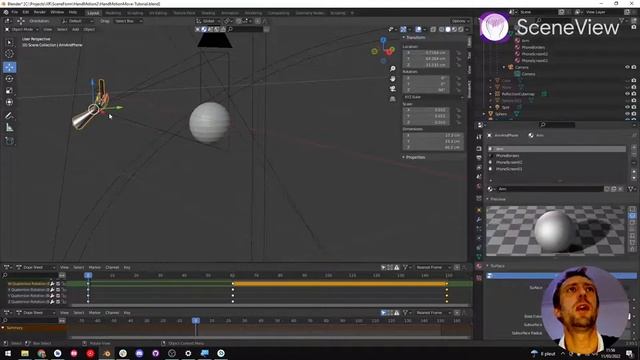Screen dimensions: 640x360
Task: Select the Add Cube tool in viewport toolbar
Action: tap(9, 141)
